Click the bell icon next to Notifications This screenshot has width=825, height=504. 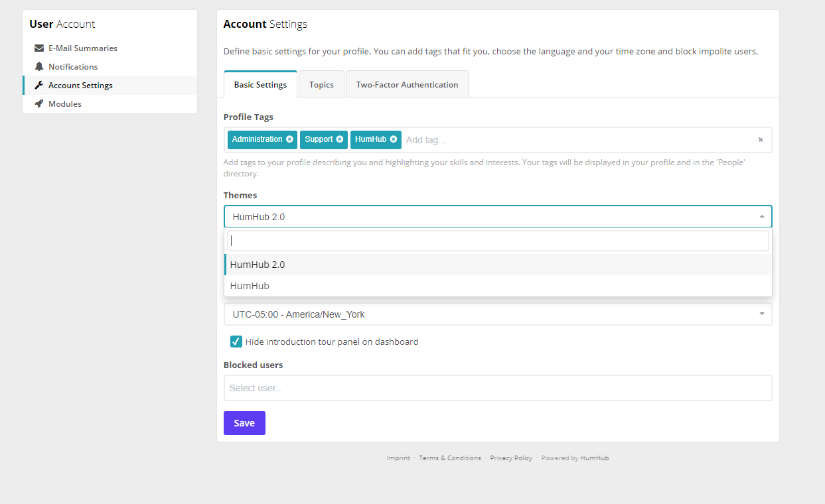point(39,66)
